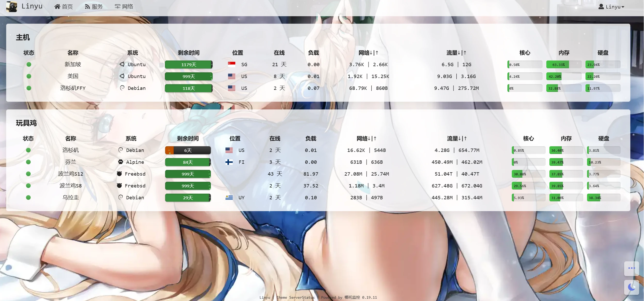This screenshot has height=301, width=644.
Task: Click the 1179天 remaining-time battery bar
Action: (x=188, y=64)
